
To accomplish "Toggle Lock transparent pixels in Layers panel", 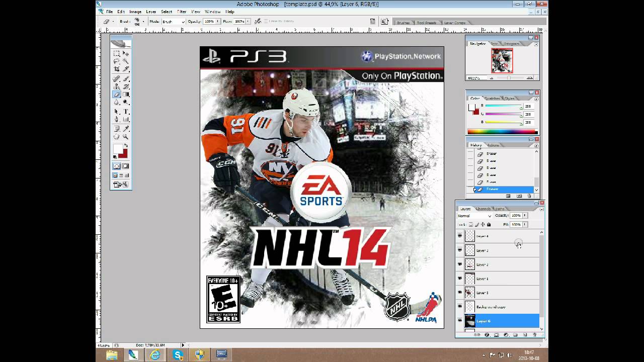I will pos(471,224).
